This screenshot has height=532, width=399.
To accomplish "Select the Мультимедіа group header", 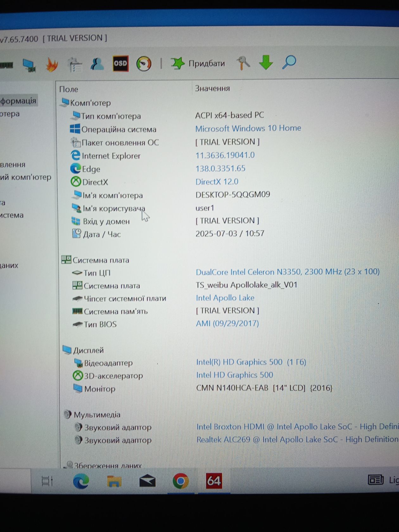I will (x=92, y=415).
